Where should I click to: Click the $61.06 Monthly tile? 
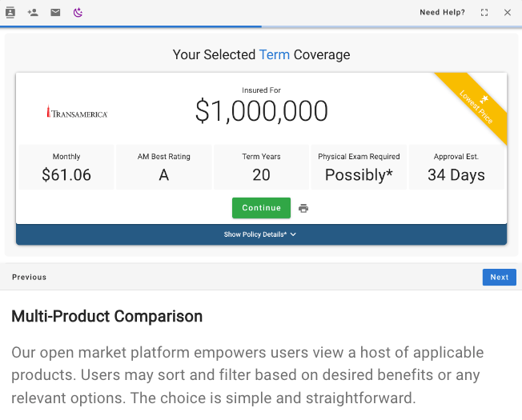click(66, 167)
